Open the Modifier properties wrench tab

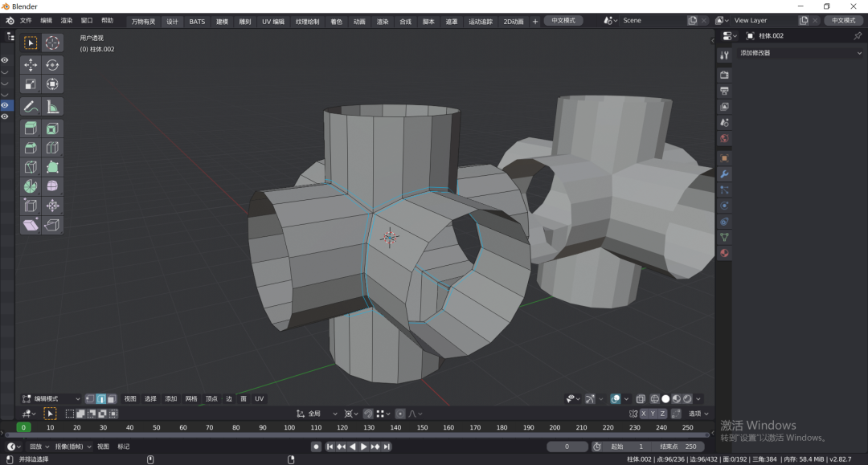(x=724, y=174)
